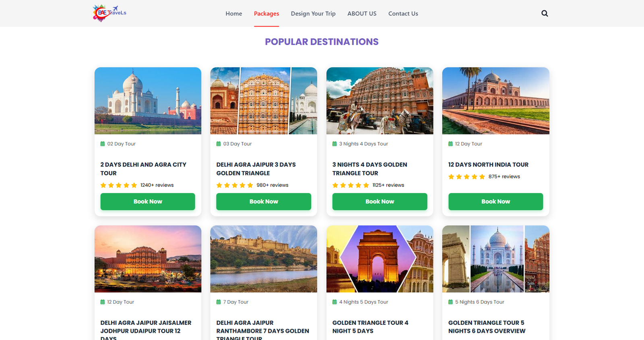The height and width of the screenshot is (340, 644).
Task: Open Design Your Trip page
Action: (313, 14)
